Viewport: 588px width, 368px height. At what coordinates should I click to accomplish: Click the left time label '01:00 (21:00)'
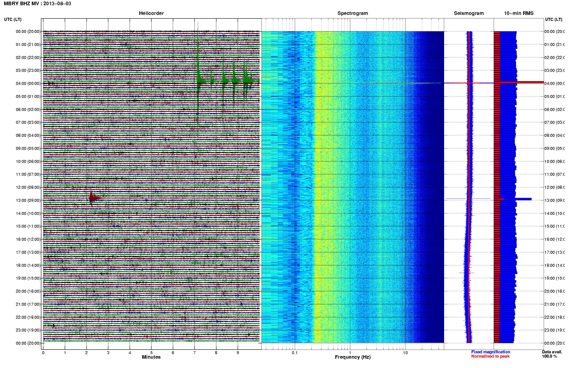pos(28,44)
